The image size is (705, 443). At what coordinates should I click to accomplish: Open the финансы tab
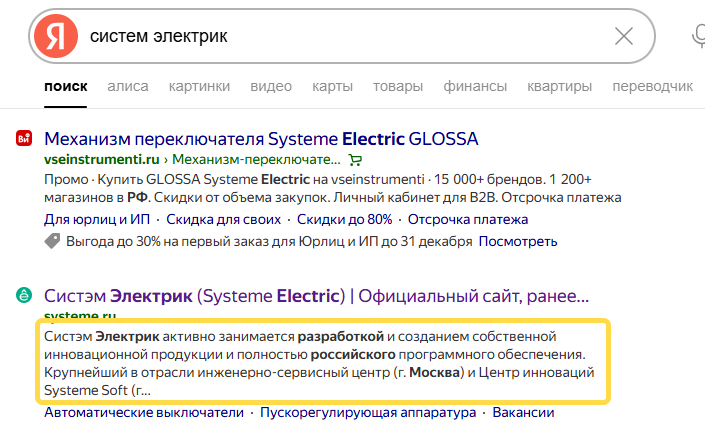click(x=476, y=86)
